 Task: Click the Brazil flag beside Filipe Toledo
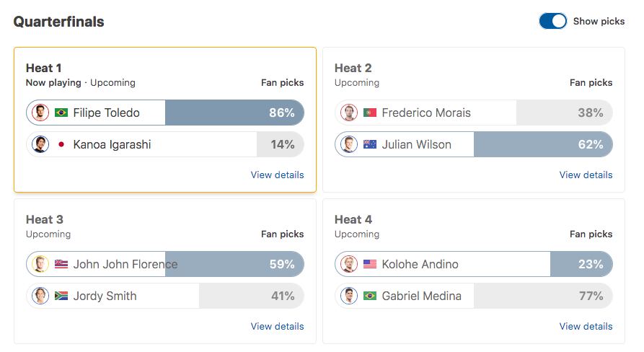coord(61,113)
